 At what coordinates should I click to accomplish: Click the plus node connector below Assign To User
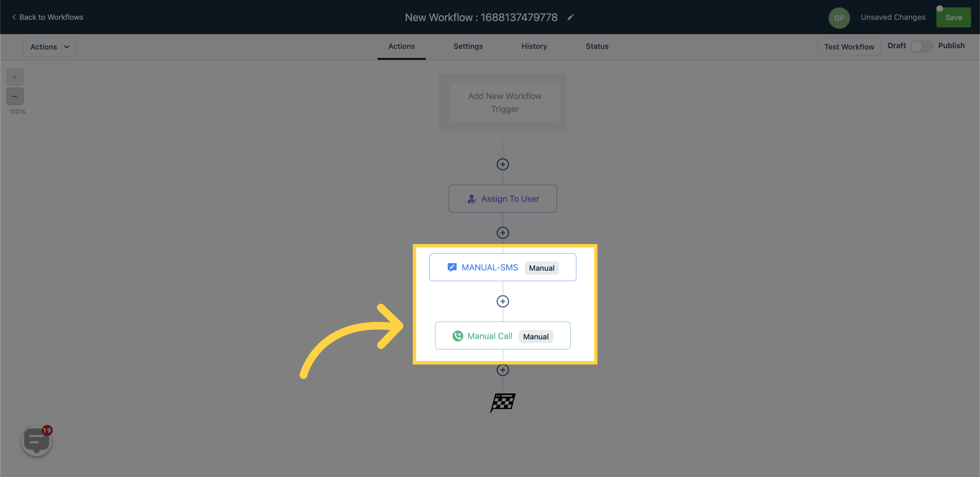[502, 233]
